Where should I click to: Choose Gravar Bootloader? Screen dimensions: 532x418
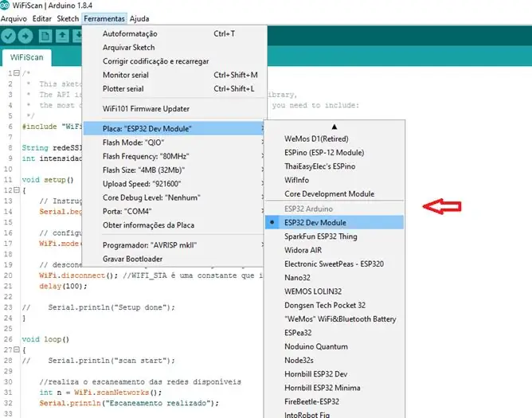174,259
